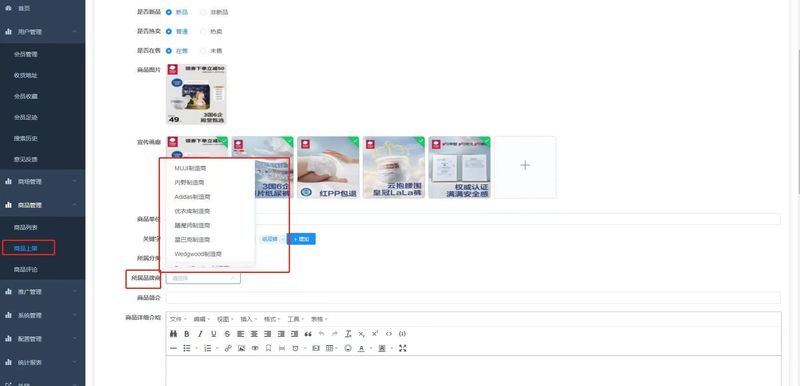Click the find and replace binoculars icon
This screenshot has width=800, height=386.
173,334
